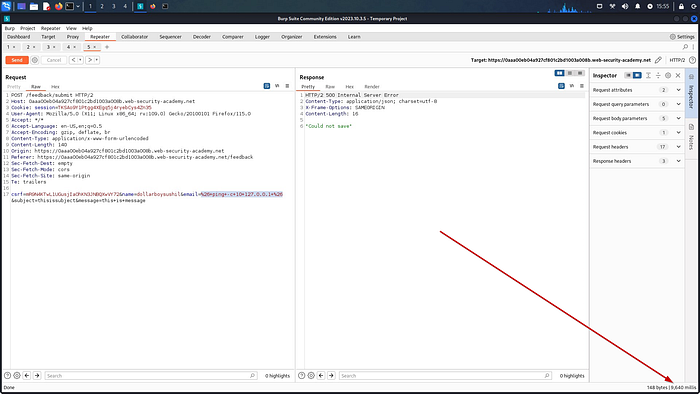Select top-bottom request/response layout
The height and width of the screenshot is (394, 700).
[570, 73]
